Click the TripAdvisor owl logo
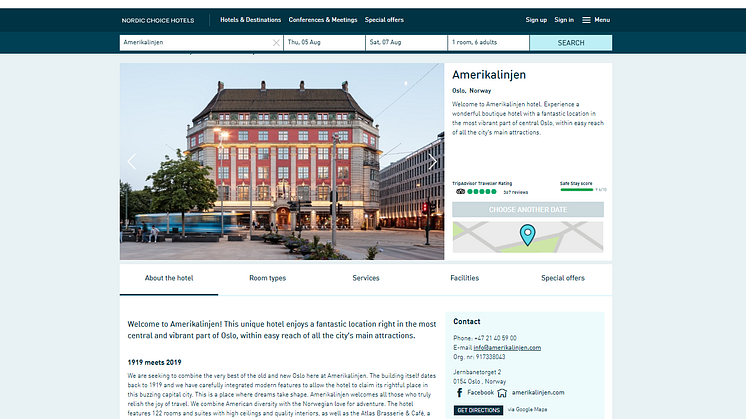Screen dimensions: 746x419 pyautogui.click(x=460, y=190)
